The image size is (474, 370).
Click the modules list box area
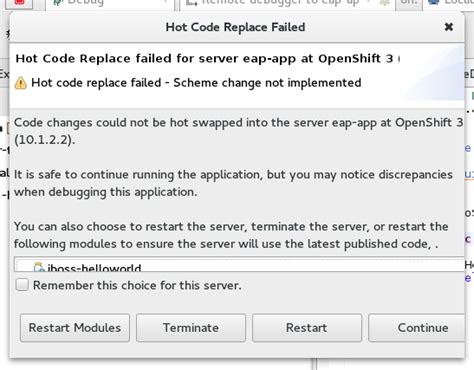pos(239,264)
